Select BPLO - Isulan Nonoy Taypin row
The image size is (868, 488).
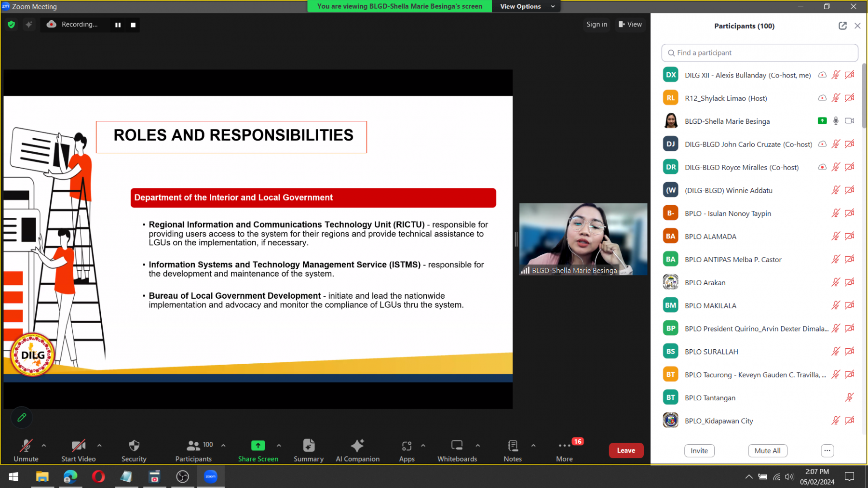[x=760, y=213]
